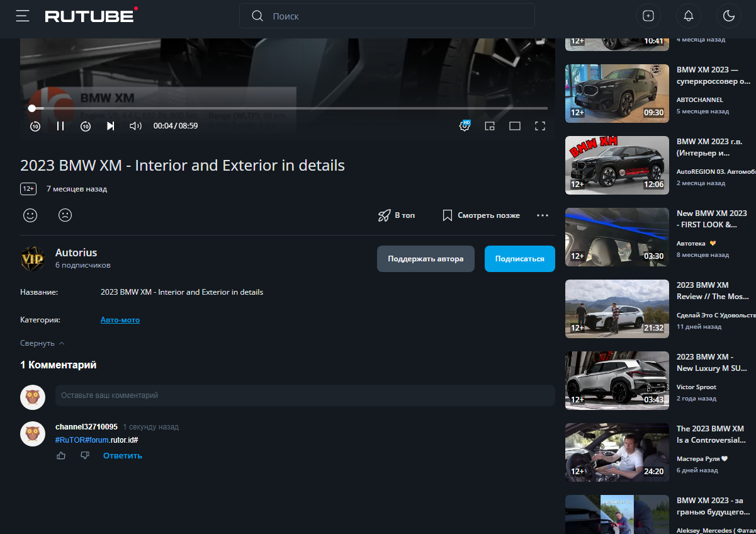Like the comment thumbs up
The image size is (756, 534).
[61, 455]
